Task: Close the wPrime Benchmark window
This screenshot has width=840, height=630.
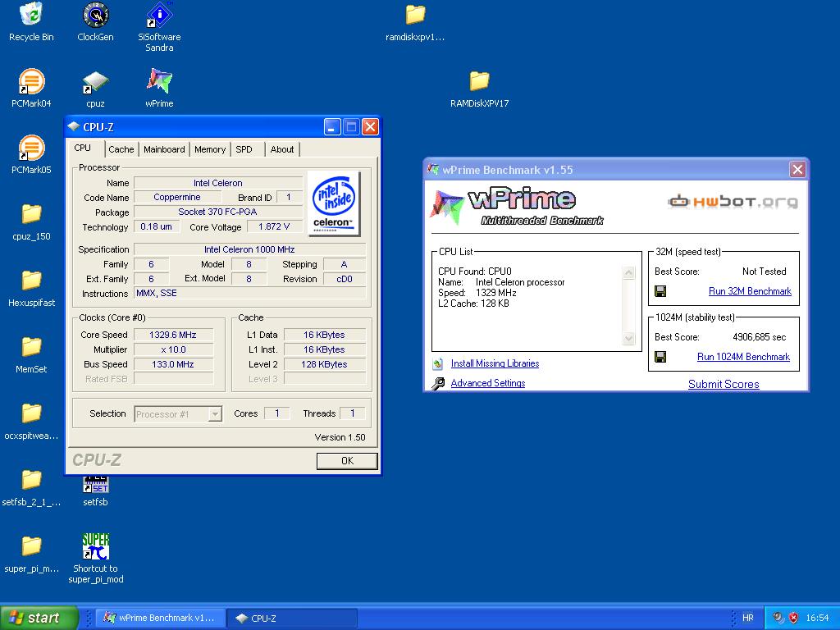Action: pos(797,170)
